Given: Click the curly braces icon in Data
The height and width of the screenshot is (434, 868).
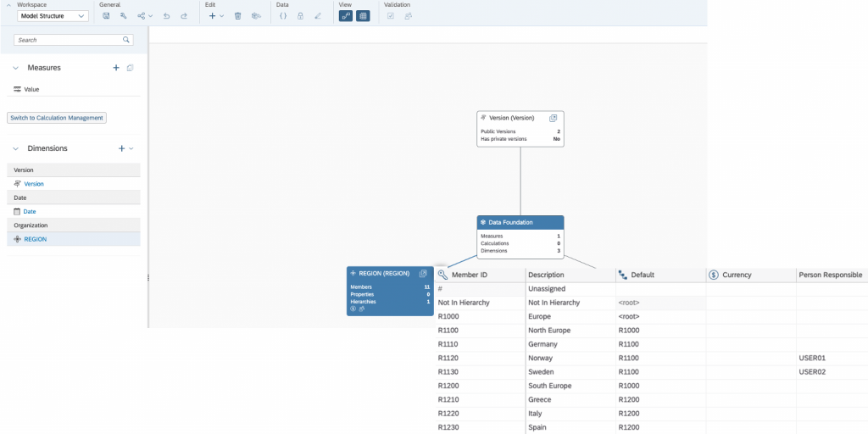Looking at the screenshot, I should (283, 16).
